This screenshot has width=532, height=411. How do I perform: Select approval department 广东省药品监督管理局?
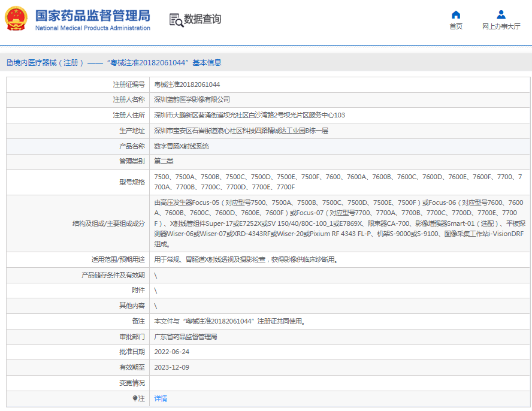tap(186, 337)
